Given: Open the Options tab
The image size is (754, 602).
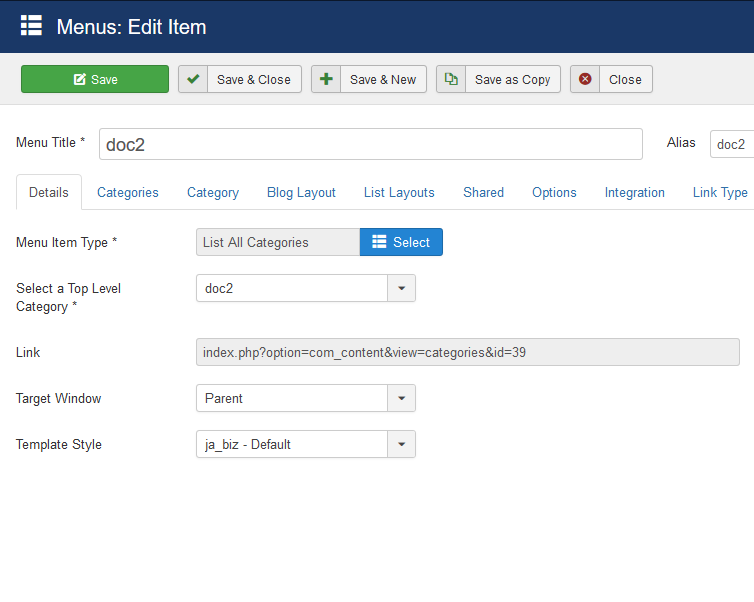Looking at the screenshot, I should [554, 192].
